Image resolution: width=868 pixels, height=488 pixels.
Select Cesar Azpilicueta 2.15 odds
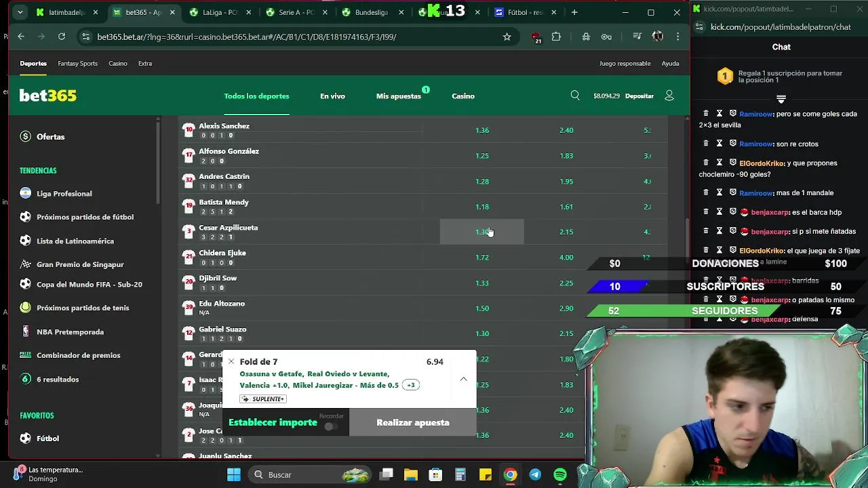coord(566,232)
